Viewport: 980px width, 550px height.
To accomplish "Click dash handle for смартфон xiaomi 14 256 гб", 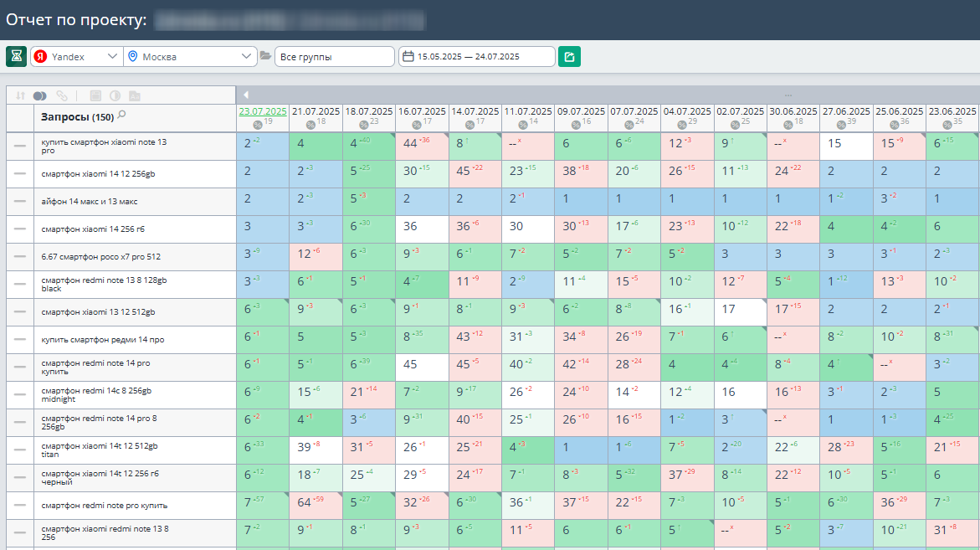I will pyautogui.click(x=20, y=229).
